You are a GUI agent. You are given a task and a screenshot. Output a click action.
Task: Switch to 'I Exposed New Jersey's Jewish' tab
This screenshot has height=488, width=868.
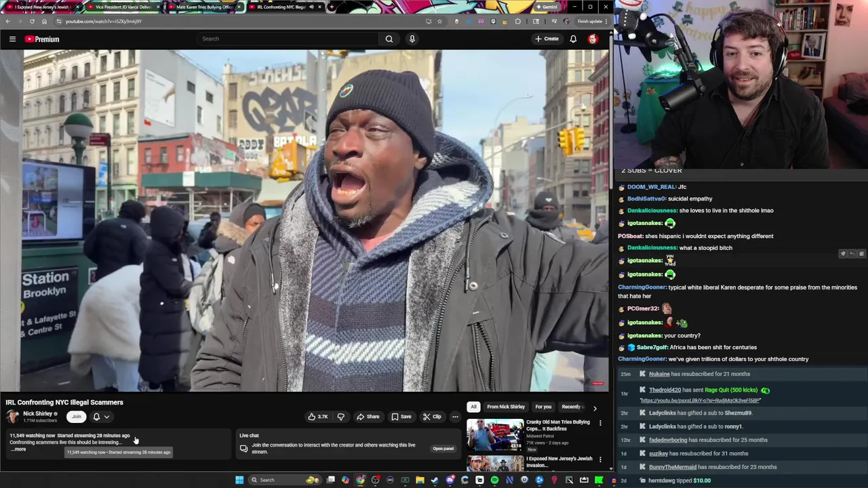pyautogui.click(x=41, y=7)
